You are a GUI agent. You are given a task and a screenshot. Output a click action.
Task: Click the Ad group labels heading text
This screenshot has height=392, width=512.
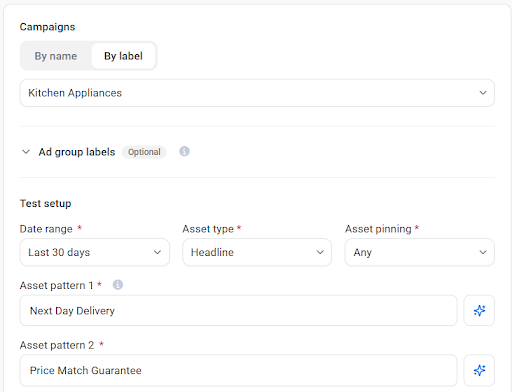pyautogui.click(x=77, y=152)
